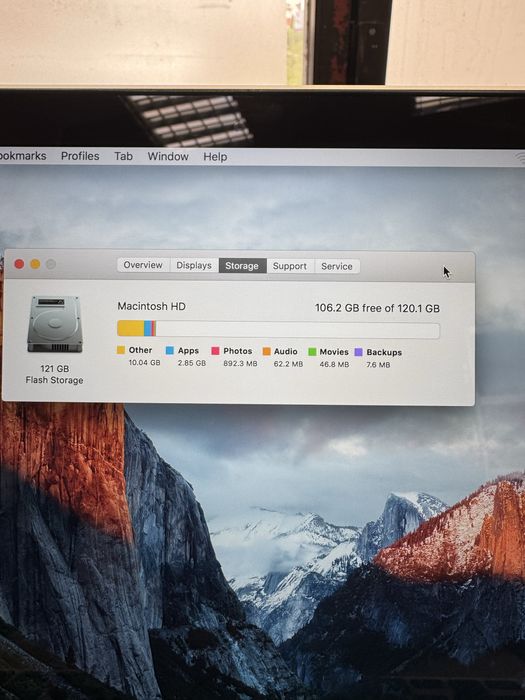Click the 'Movies' legend label

334,352
